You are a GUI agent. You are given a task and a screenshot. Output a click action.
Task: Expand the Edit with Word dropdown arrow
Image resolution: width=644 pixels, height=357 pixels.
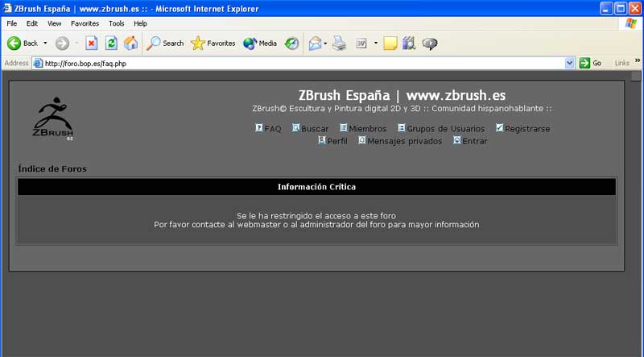[375, 44]
